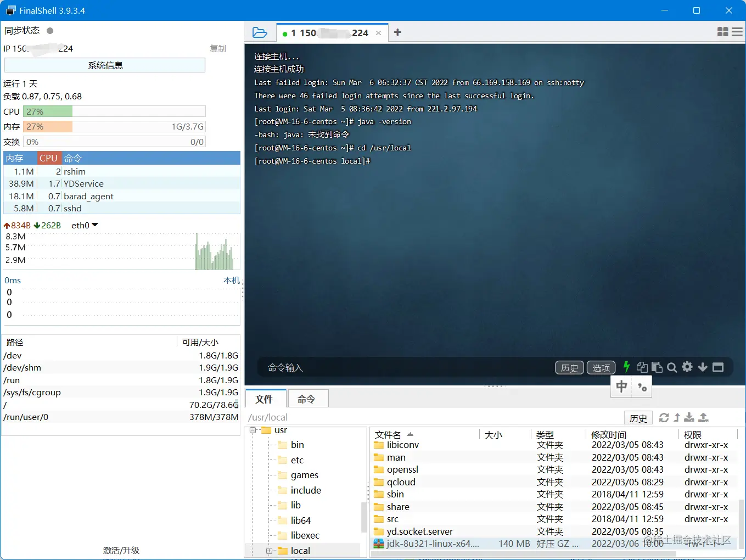The width and height of the screenshot is (746, 560).
Task: Focus the 命令输入 command field
Action: [x=406, y=367]
